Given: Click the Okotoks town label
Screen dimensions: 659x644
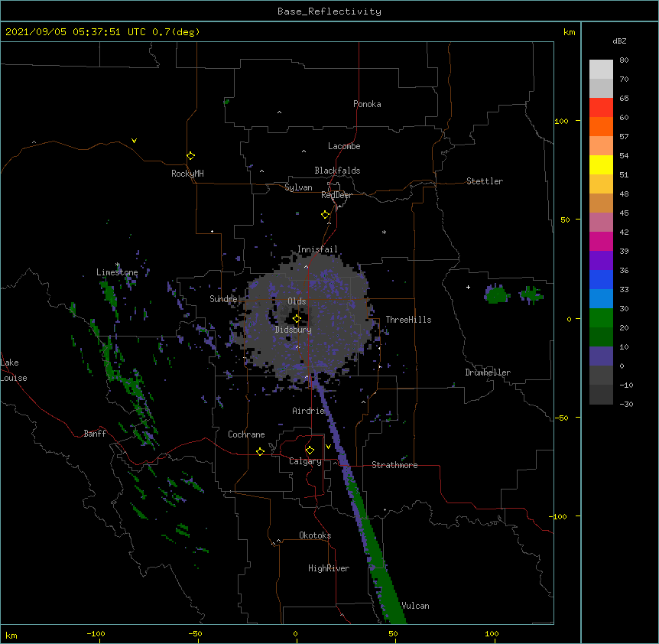Looking at the screenshot, I should click(x=315, y=535).
